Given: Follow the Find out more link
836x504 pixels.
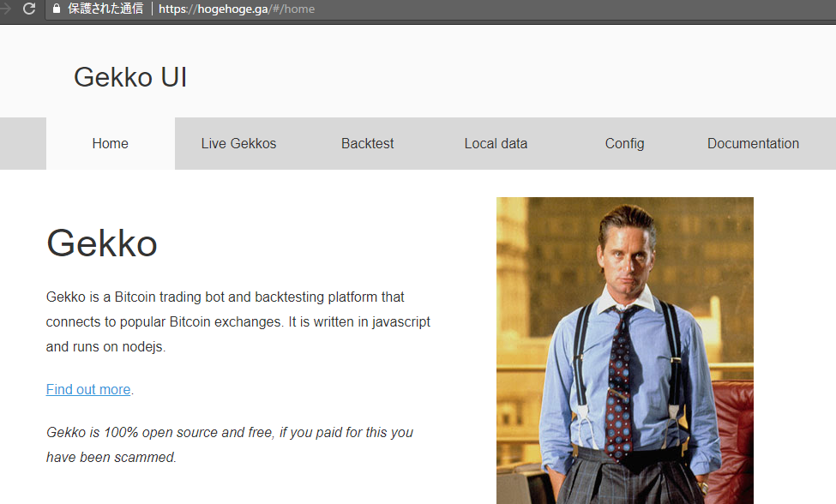Looking at the screenshot, I should 88,389.
